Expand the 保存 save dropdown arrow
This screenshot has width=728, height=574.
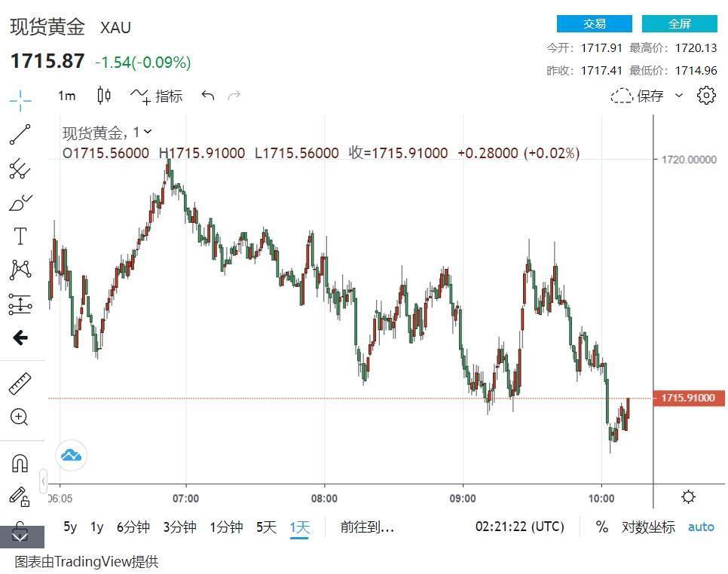tap(679, 96)
